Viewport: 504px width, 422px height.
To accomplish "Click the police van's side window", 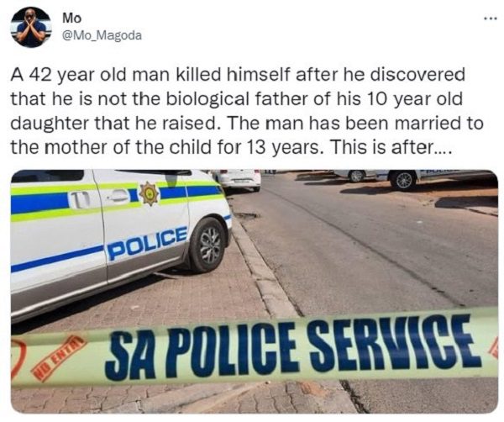I will 46,176.
